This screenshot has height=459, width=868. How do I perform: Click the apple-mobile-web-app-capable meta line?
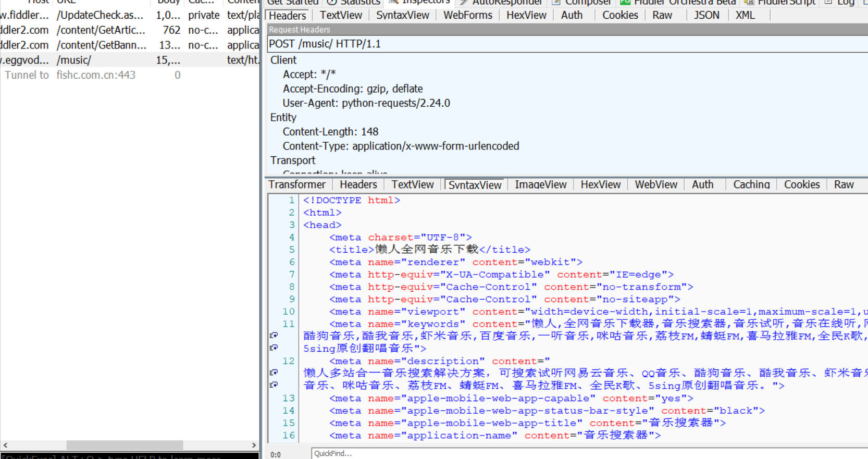click(511, 398)
